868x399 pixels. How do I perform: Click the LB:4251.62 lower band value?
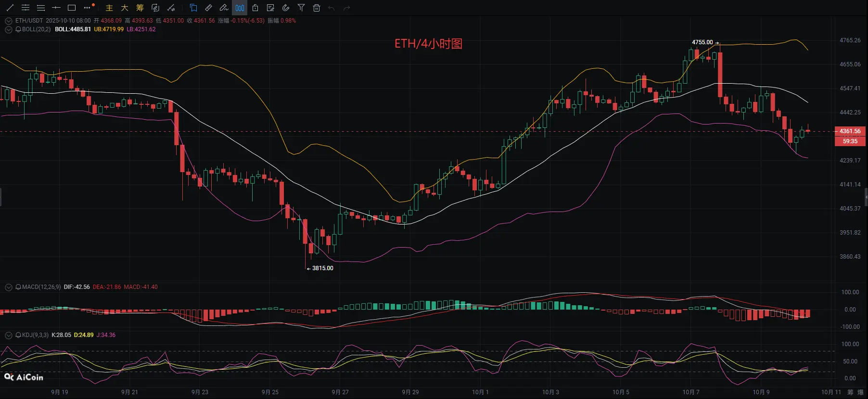click(141, 29)
